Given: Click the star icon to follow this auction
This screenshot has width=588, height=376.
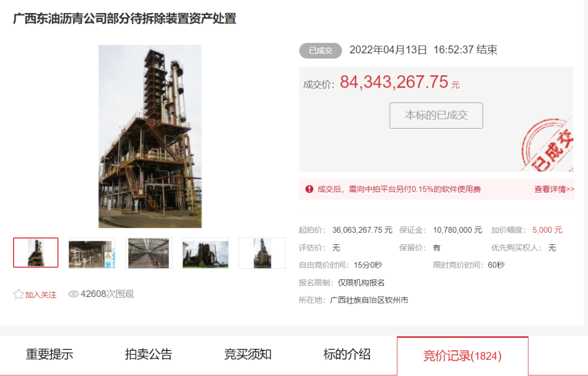Looking at the screenshot, I should pos(19,294).
